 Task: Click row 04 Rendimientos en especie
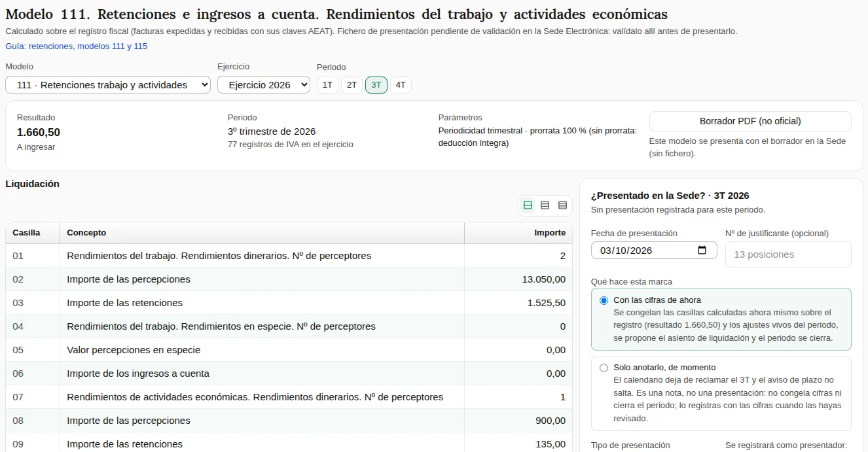point(289,326)
